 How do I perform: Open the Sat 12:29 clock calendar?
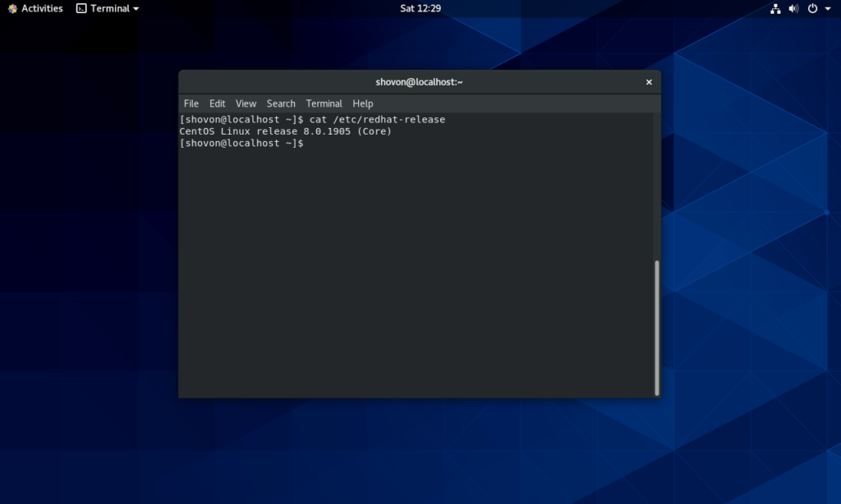click(420, 8)
